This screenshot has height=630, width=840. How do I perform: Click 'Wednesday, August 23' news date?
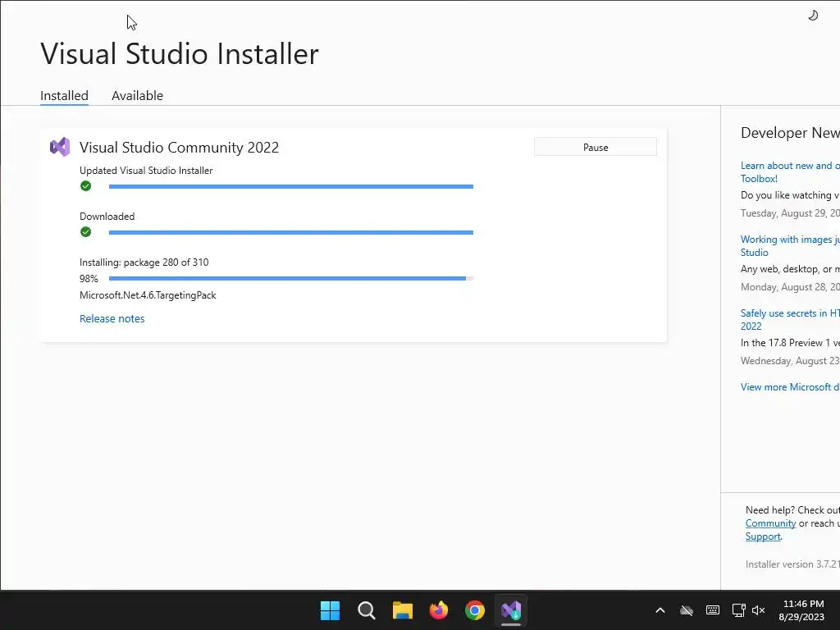(790, 361)
